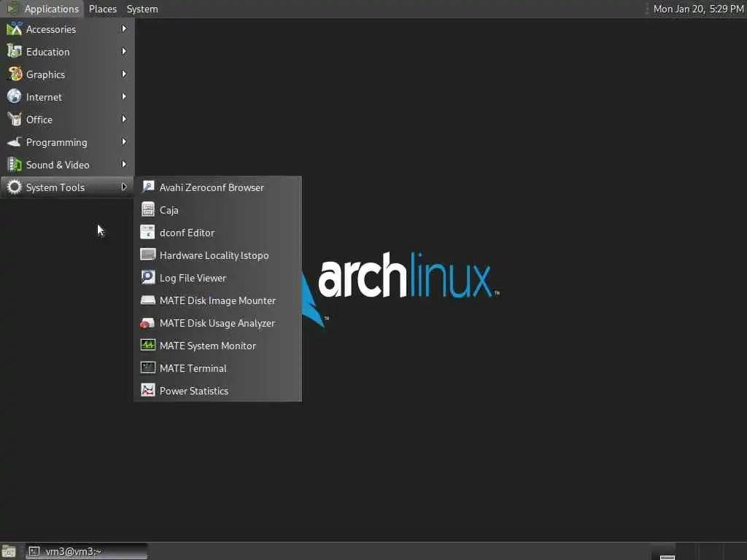This screenshot has height=560, width=747.
Task: Expand the Office submenu arrow
Action: pos(124,119)
